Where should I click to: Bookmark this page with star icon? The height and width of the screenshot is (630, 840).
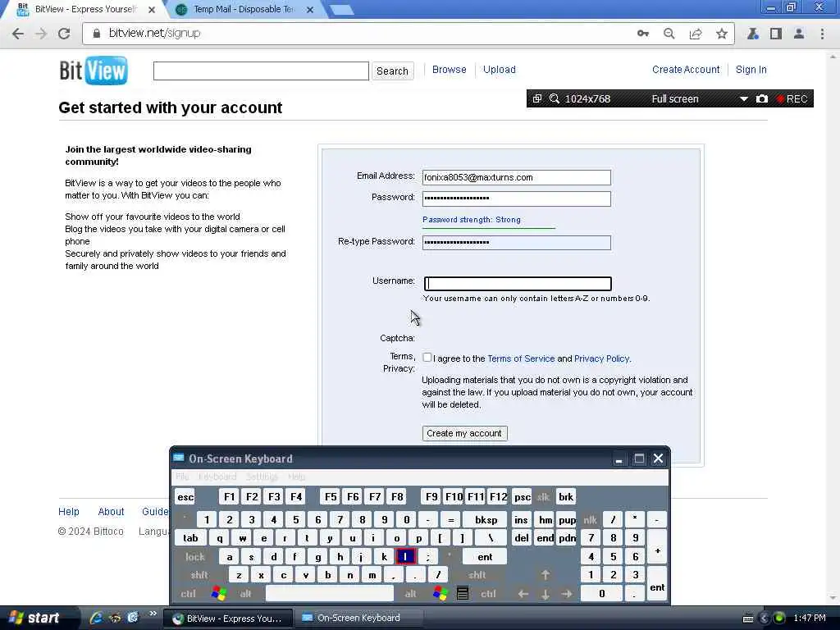[x=722, y=33]
